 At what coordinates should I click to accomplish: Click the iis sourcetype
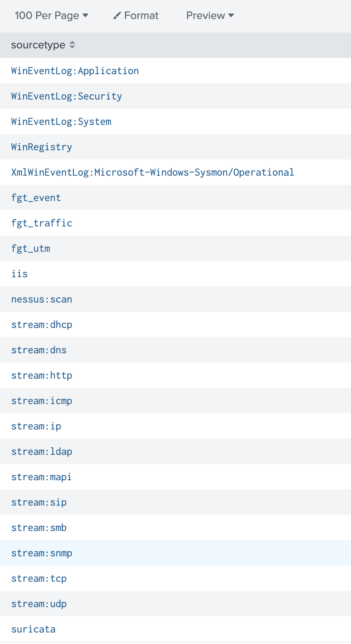[x=19, y=274]
